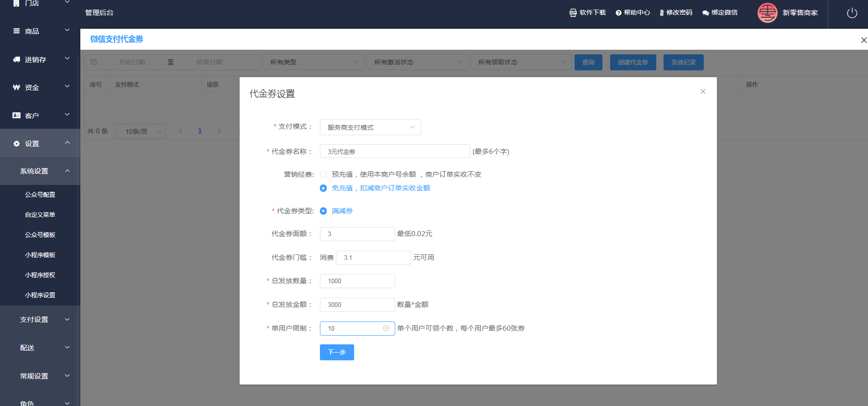Close the 代金券设置 dialog
The width and height of the screenshot is (868, 406).
pyautogui.click(x=703, y=91)
